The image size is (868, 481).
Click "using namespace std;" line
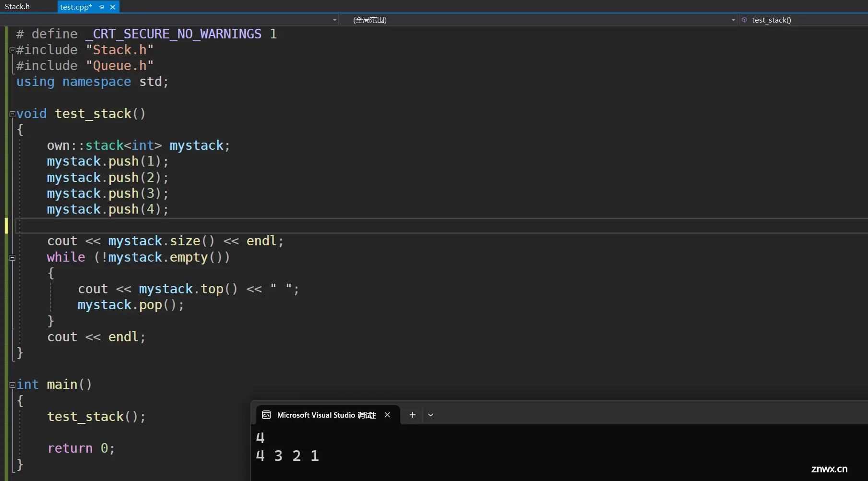(93, 82)
